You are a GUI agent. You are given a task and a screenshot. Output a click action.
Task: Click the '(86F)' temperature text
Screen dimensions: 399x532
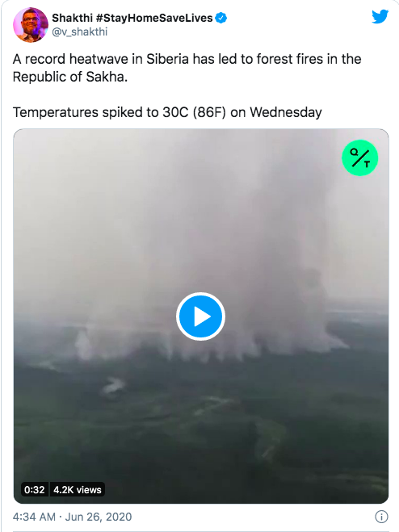point(209,112)
